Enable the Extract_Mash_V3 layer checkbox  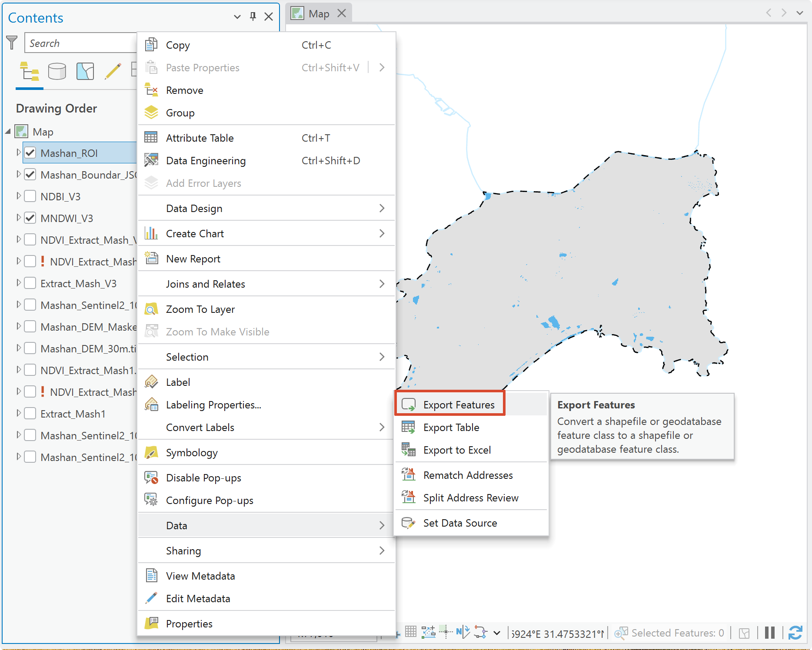click(30, 283)
